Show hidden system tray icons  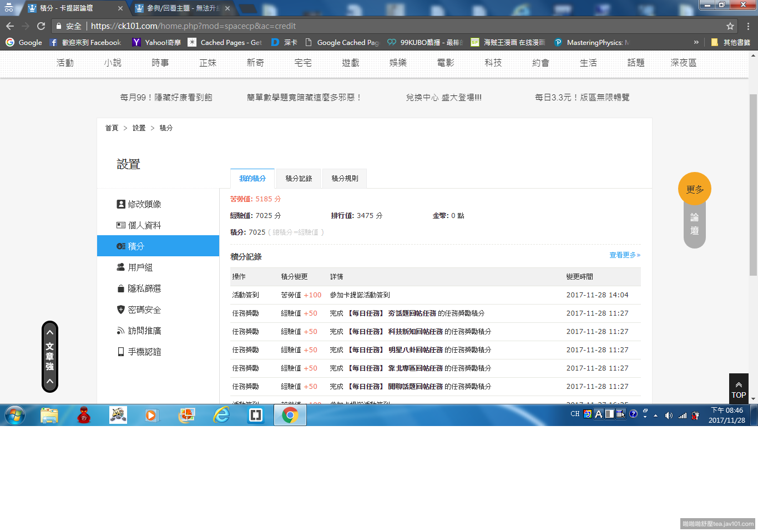click(x=656, y=415)
